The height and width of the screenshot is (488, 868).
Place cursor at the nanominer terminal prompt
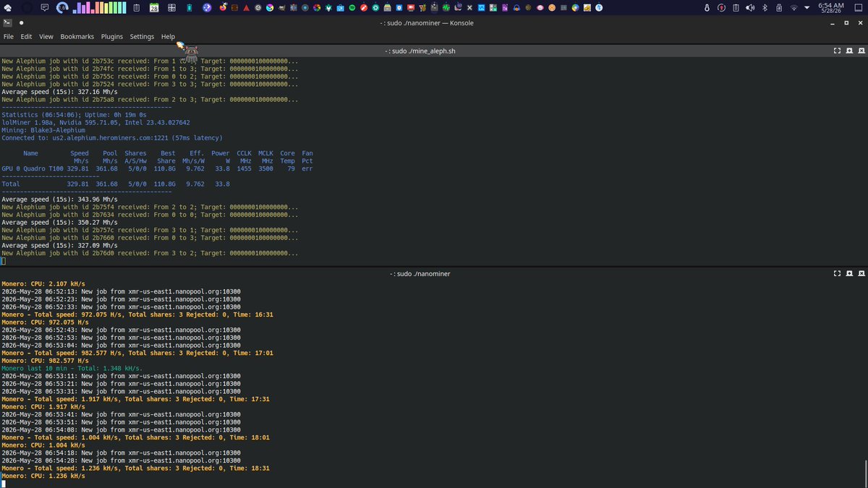4,484
